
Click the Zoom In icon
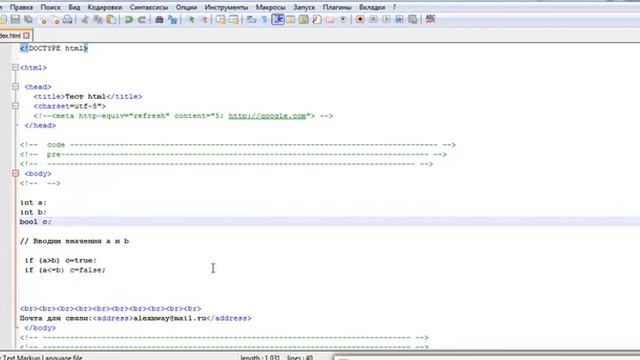[190, 19]
